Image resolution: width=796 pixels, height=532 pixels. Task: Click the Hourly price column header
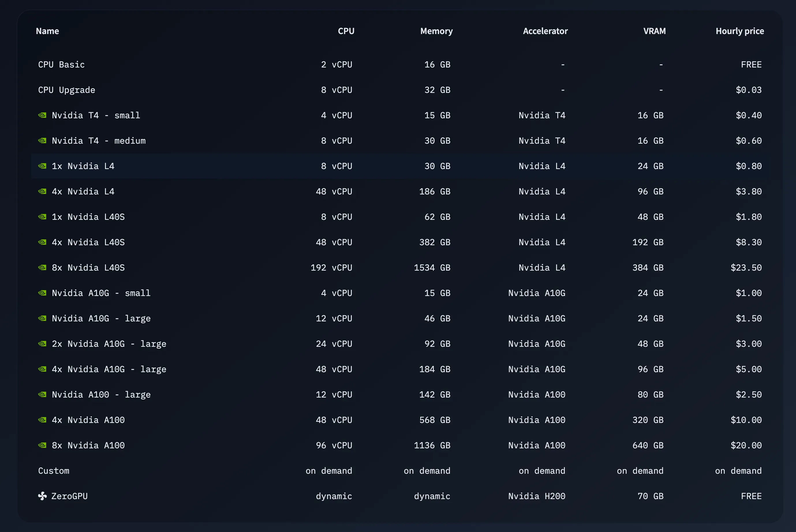pyautogui.click(x=740, y=31)
